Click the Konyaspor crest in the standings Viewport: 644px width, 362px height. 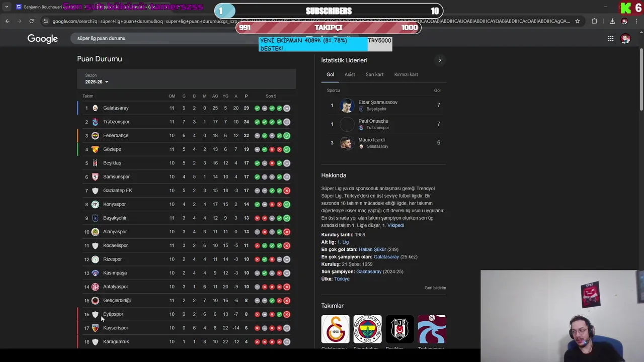tap(95, 204)
